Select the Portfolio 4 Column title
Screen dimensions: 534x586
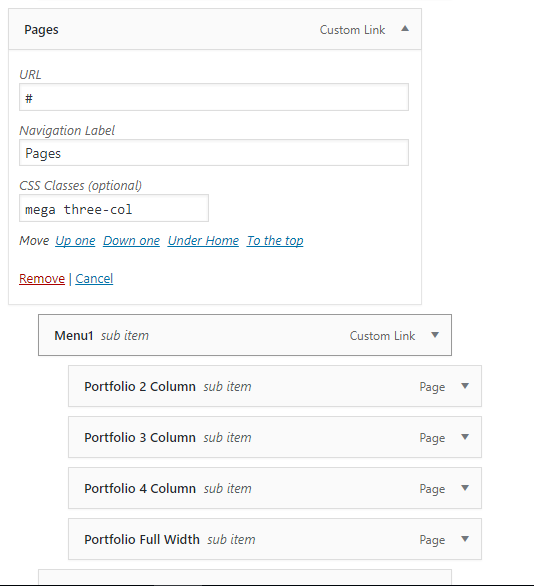[x=140, y=488]
